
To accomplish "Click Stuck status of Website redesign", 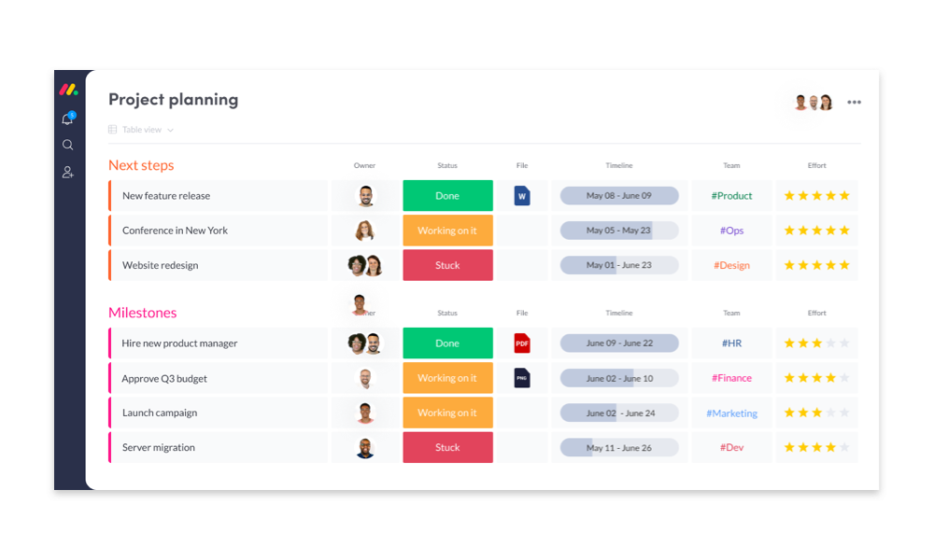I will click(448, 265).
